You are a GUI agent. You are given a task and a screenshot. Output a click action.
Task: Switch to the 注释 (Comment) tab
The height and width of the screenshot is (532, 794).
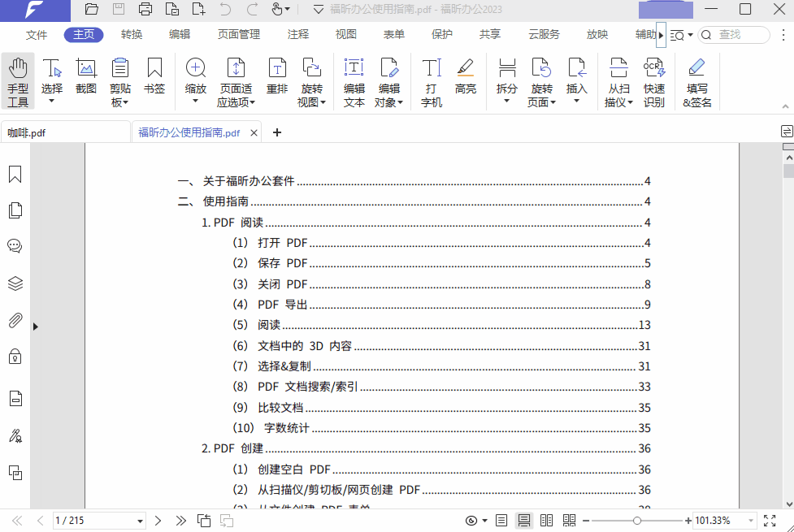tap(298, 34)
